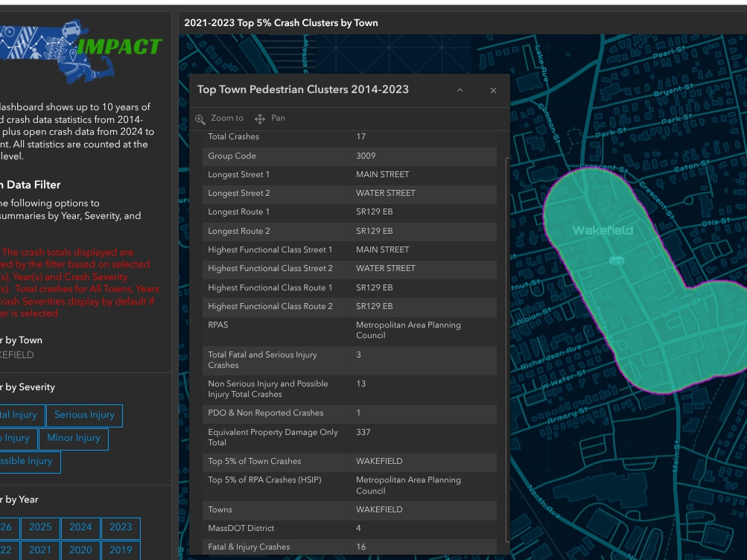Click the Longest Street 1 MAIN STREET value

pyautogui.click(x=383, y=175)
